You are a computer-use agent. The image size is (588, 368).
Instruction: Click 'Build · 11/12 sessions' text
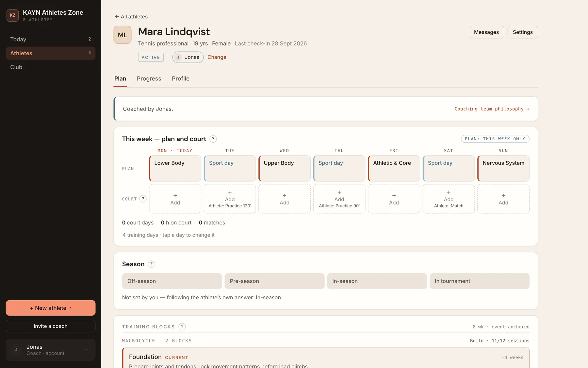[500, 341]
